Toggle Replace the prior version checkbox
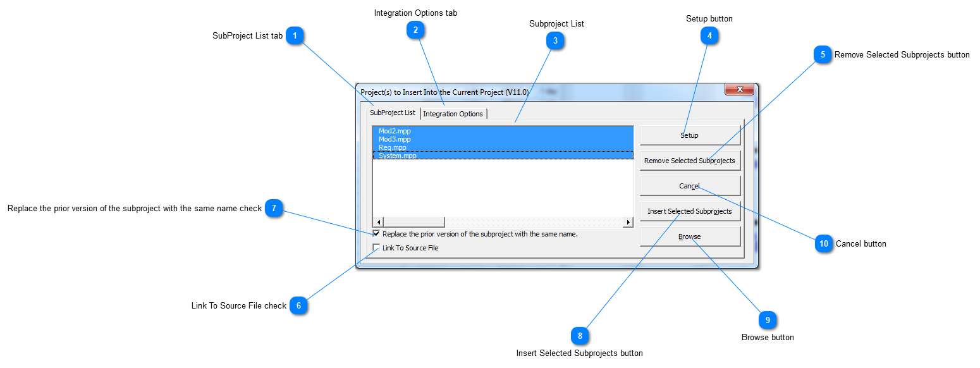980x368 pixels. pyautogui.click(x=377, y=234)
